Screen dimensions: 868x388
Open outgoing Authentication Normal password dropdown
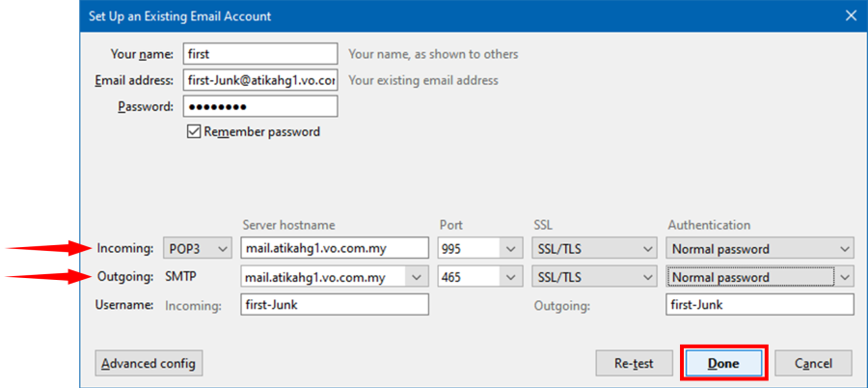[x=760, y=278]
